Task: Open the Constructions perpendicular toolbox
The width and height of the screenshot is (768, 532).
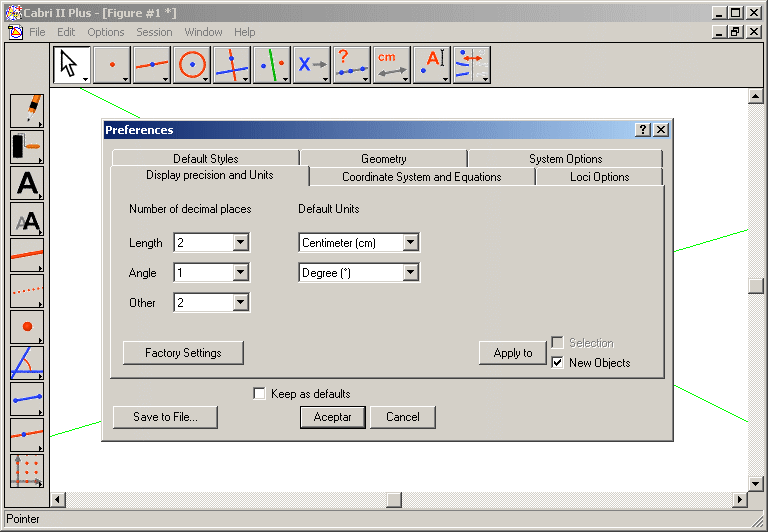Action: (x=232, y=65)
